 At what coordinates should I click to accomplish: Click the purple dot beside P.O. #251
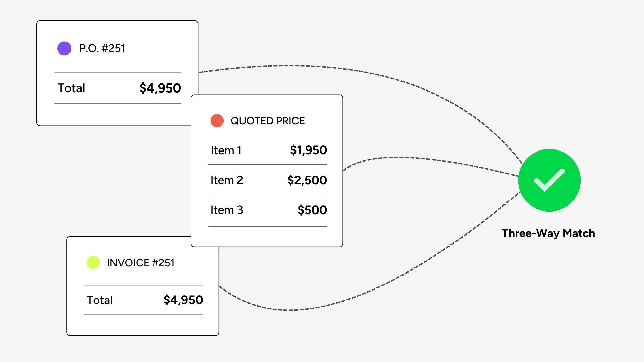[x=64, y=48]
